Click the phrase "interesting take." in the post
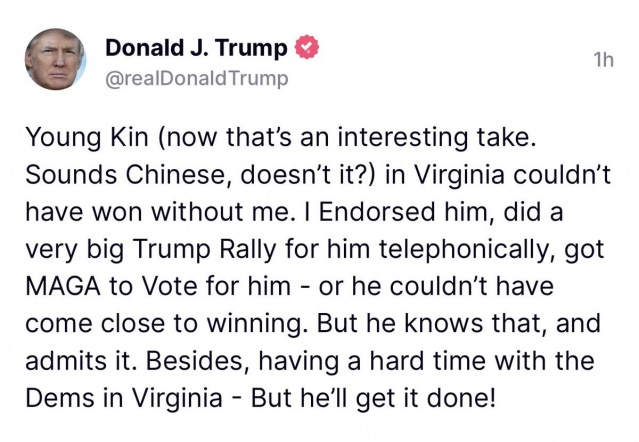 coord(432,138)
